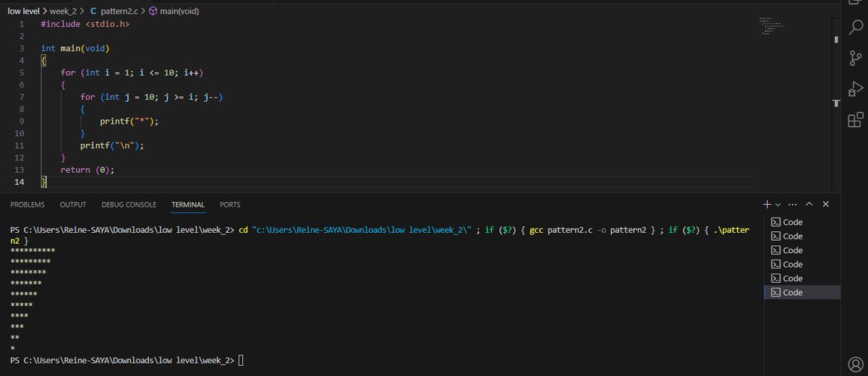Switch to the PROBLEMS tab
The image size is (868, 376).
27,205
